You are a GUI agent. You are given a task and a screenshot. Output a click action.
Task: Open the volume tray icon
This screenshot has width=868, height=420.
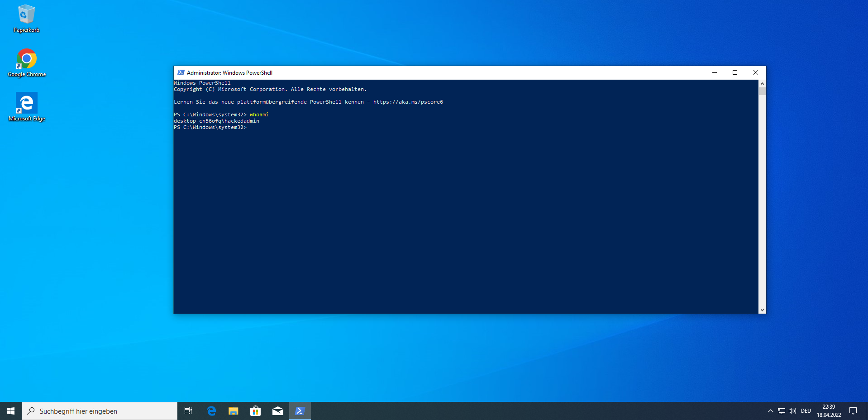pos(792,411)
